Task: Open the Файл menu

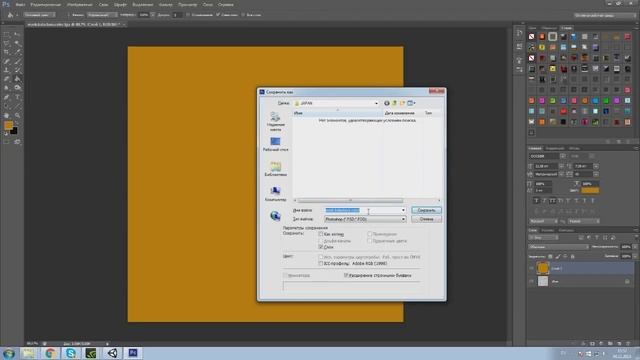Action: click(20, 4)
